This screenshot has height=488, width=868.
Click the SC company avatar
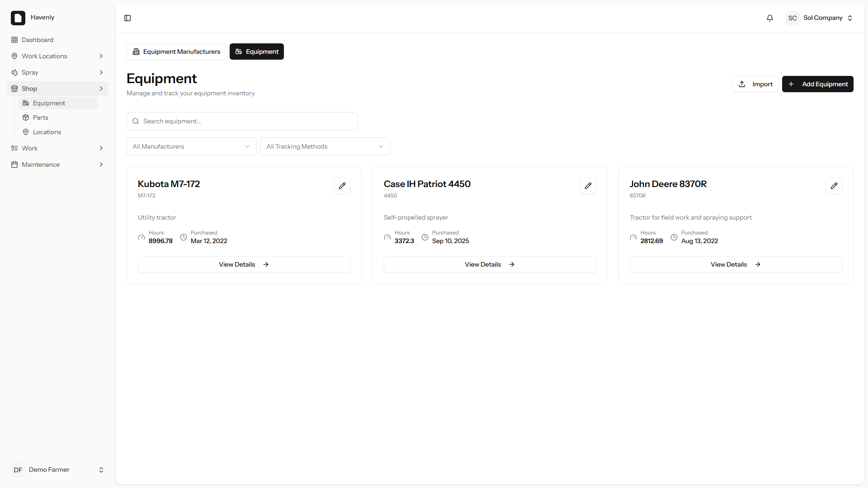point(793,18)
